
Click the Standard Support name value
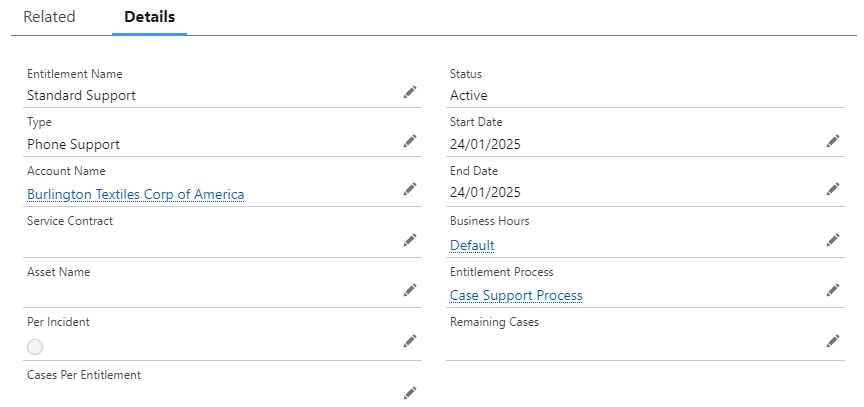coord(81,96)
